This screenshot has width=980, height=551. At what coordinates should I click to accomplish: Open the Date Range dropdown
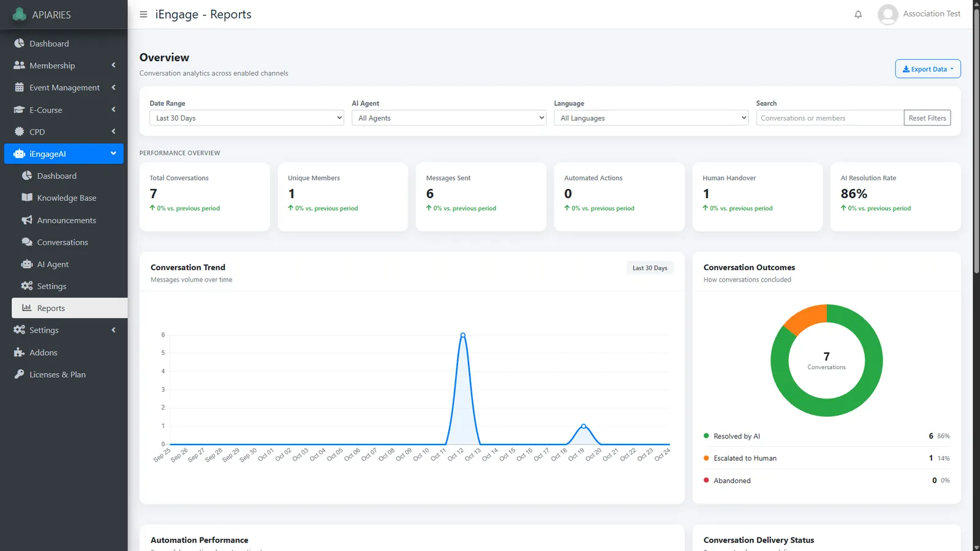(x=247, y=118)
